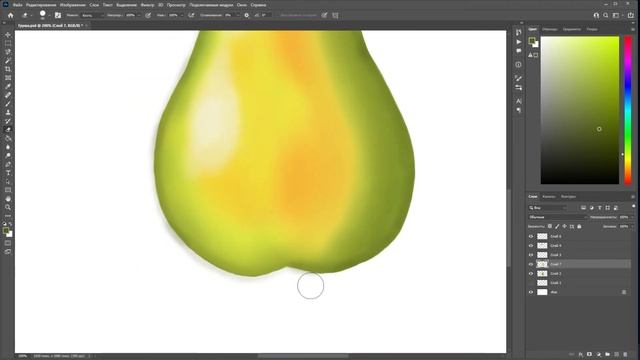The height and width of the screenshot is (360, 640).
Task: Hide the Фон background layer
Action: [531, 292]
